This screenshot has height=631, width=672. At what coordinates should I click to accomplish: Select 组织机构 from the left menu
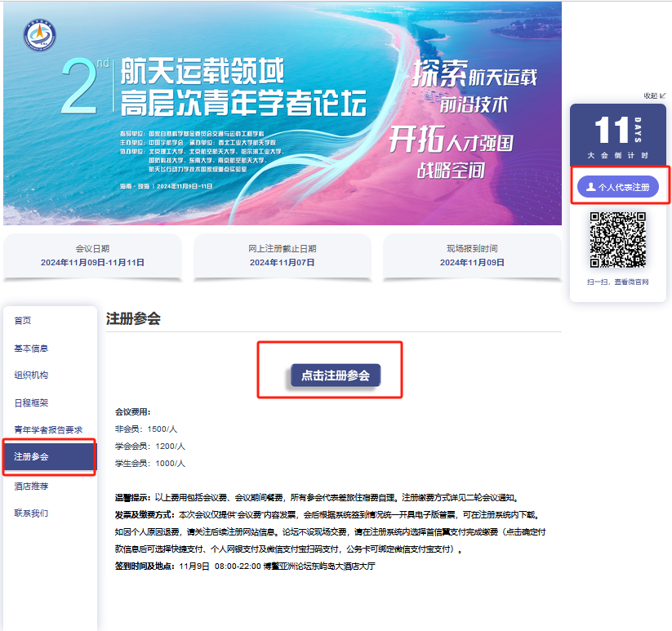coord(31,375)
